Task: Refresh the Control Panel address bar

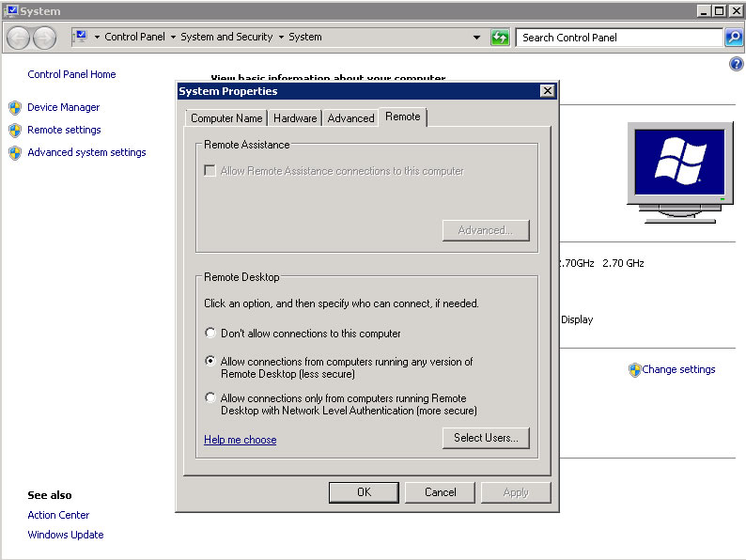Action: tap(500, 37)
